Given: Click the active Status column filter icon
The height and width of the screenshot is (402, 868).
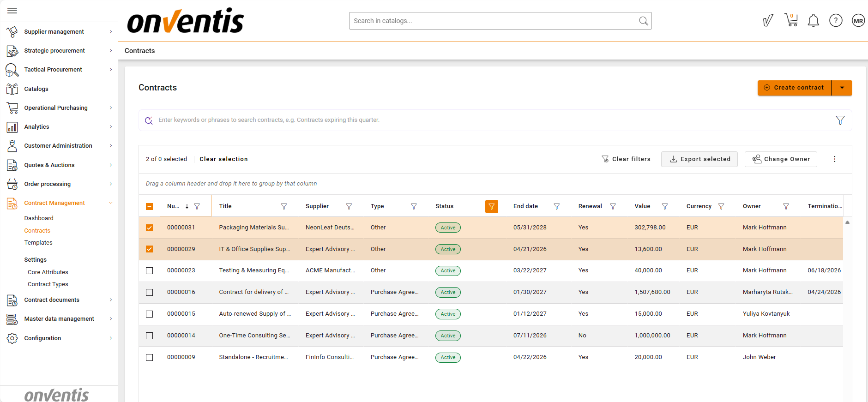Looking at the screenshot, I should (x=491, y=206).
